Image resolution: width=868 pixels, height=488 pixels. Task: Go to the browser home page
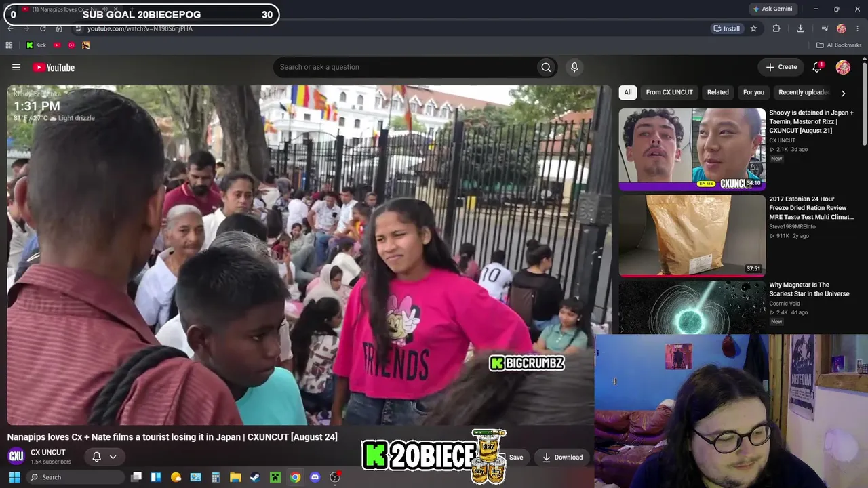pos(59,28)
